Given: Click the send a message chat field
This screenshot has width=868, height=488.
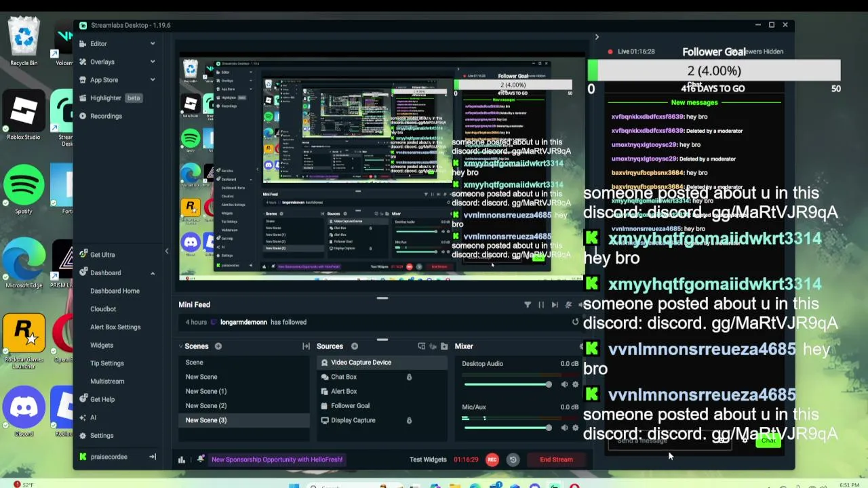Looking at the screenshot, I should click(670, 441).
